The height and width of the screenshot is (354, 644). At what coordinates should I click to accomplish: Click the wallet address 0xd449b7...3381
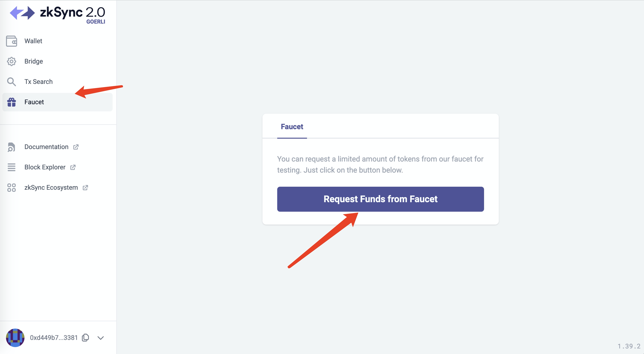(54, 338)
